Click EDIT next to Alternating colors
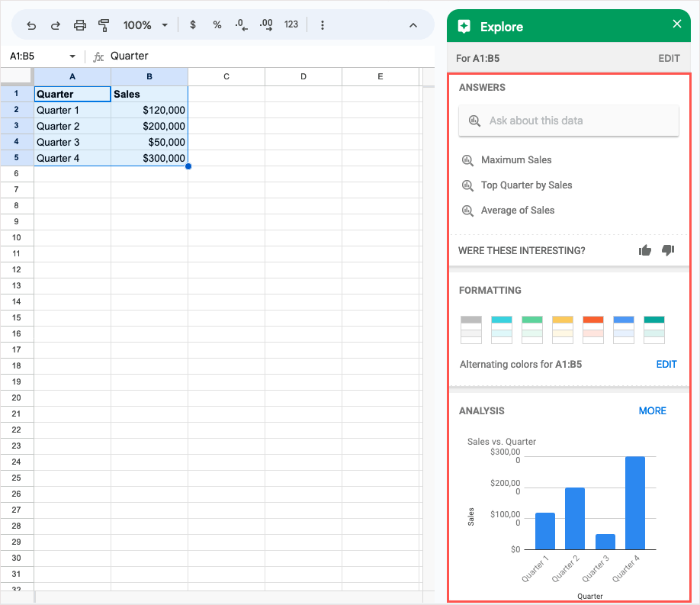The height and width of the screenshot is (605, 700). click(x=666, y=365)
